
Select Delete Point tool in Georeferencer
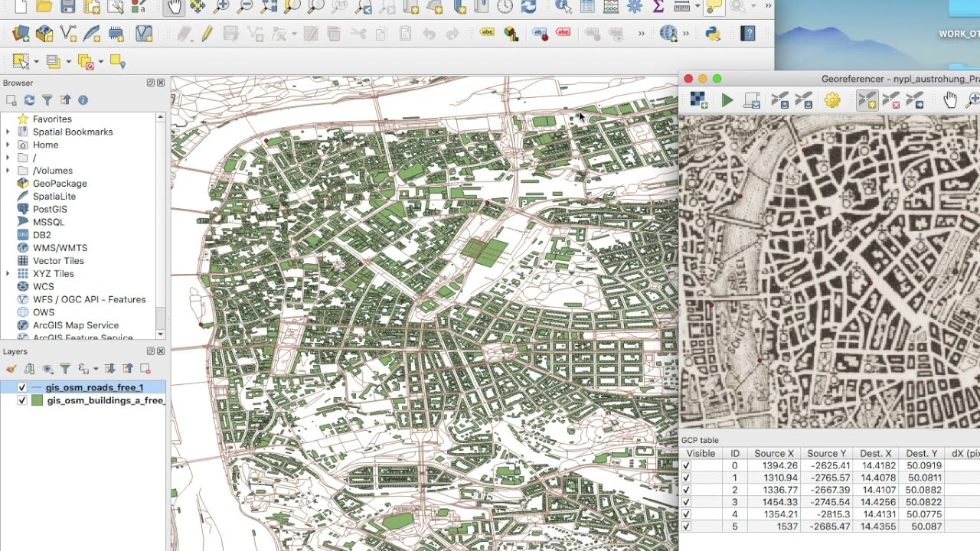click(891, 100)
